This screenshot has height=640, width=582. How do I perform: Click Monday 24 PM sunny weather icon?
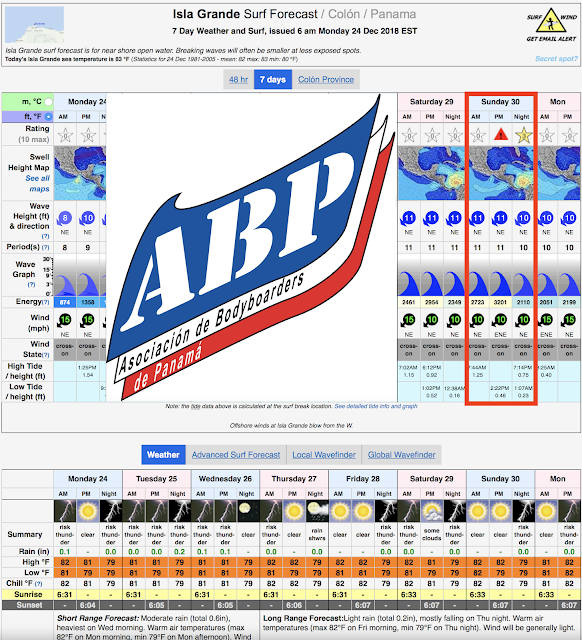tap(88, 511)
